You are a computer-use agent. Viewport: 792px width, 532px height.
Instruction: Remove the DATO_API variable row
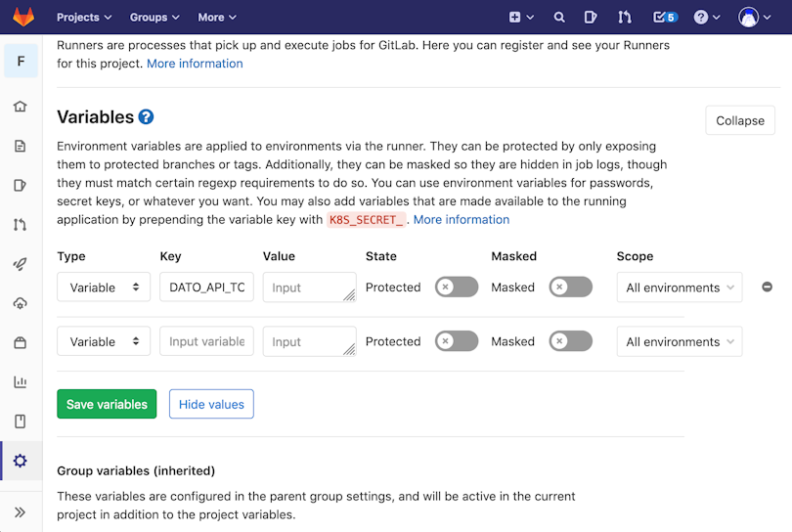coord(767,287)
